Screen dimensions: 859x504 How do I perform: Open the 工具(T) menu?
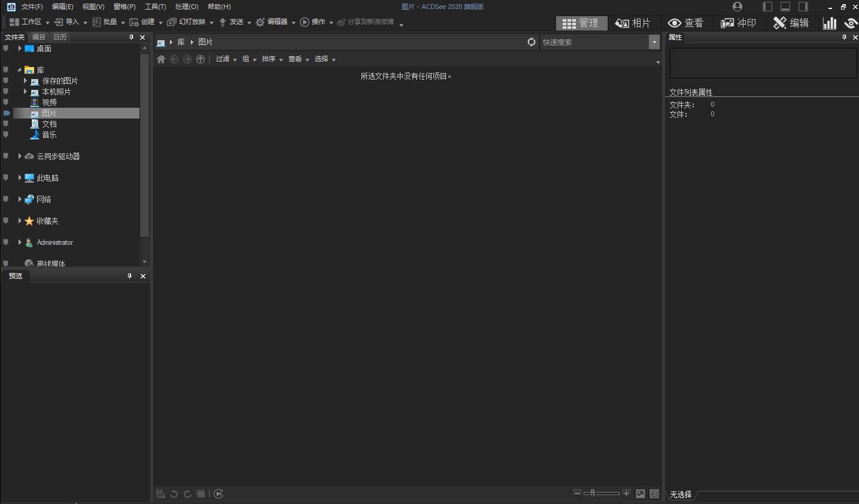point(155,7)
